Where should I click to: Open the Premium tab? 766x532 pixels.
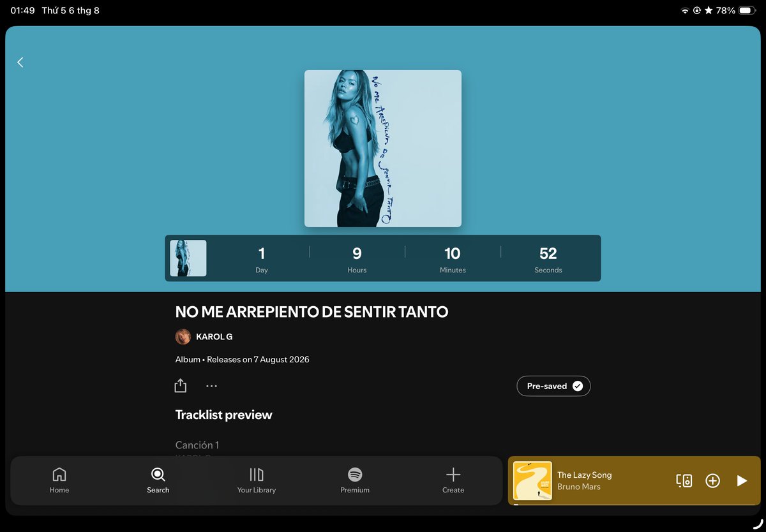coord(355,481)
